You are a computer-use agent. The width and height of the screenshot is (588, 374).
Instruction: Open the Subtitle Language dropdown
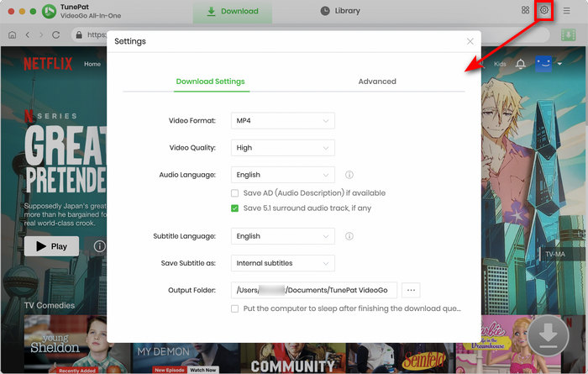click(x=283, y=236)
